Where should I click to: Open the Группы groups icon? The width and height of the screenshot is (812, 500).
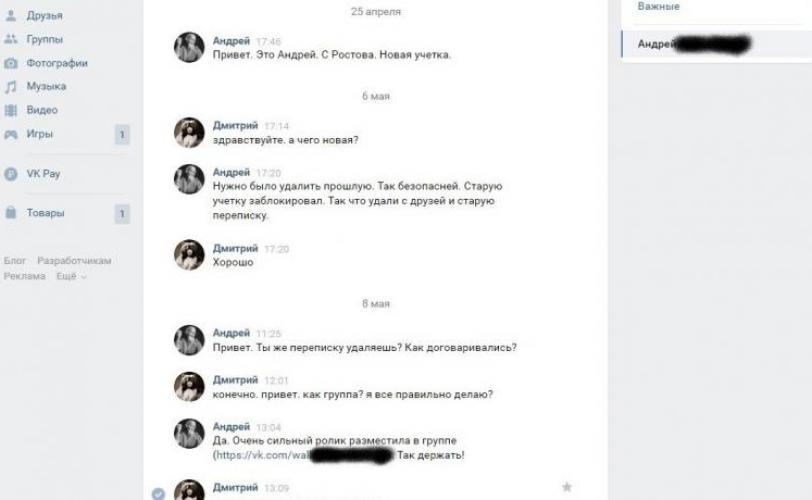(x=10, y=39)
